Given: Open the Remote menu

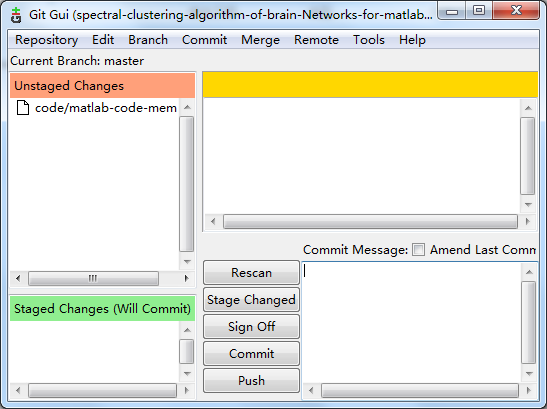Looking at the screenshot, I should (316, 40).
